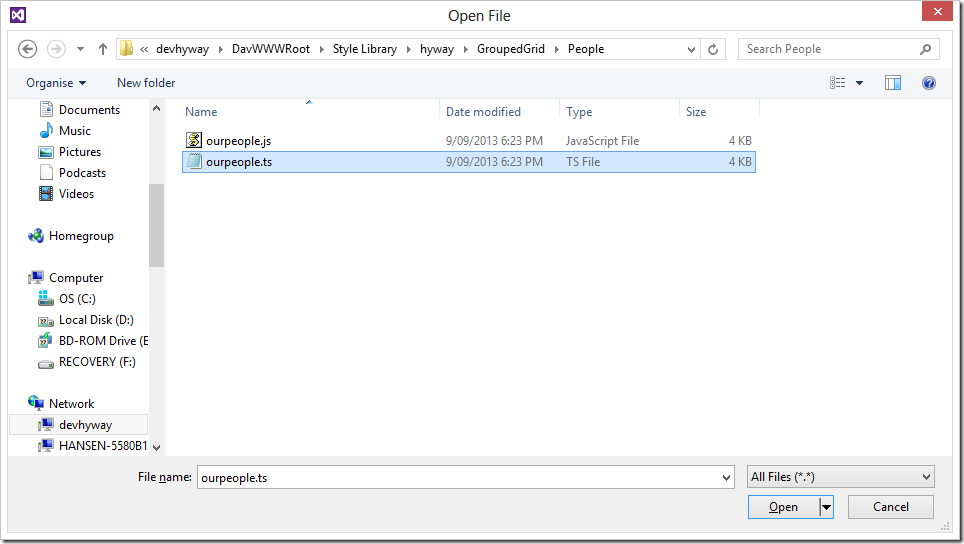
Task: Select devhyway under Network
Action: (x=85, y=425)
